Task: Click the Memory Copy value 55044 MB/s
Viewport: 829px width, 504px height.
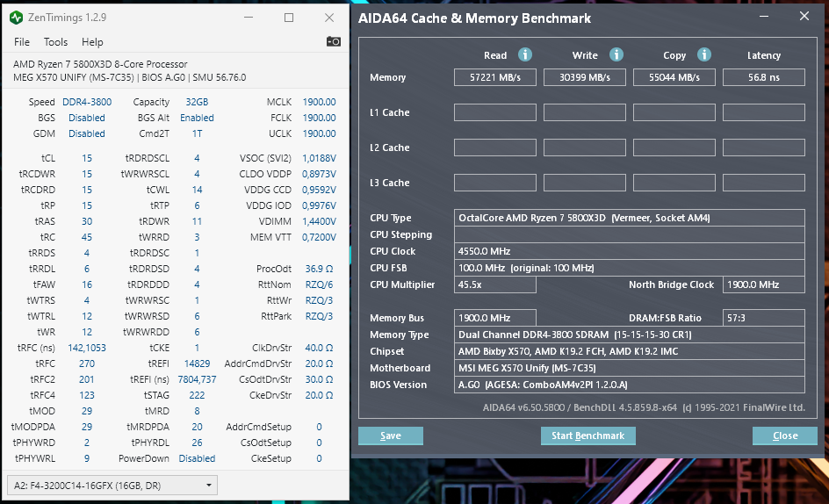Action: click(x=674, y=77)
